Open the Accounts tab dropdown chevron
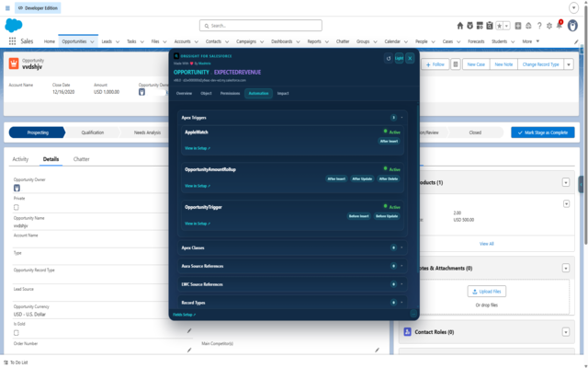588x368 pixels. [196, 41]
